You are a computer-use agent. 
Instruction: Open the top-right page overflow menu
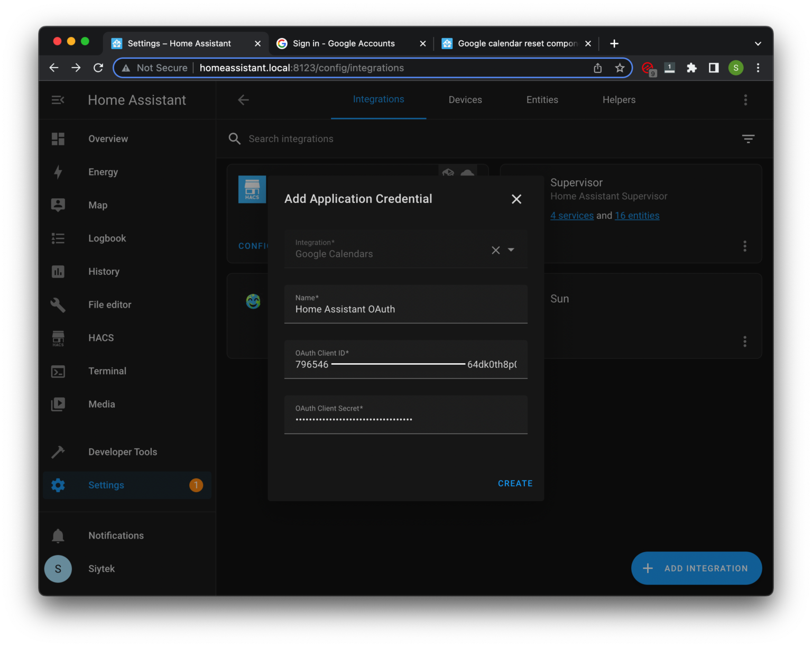point(745,99)
